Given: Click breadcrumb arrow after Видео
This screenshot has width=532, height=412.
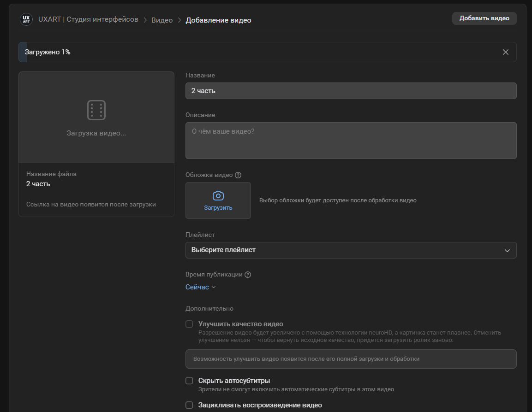Looking at the screenshot, I should point(179,20).
